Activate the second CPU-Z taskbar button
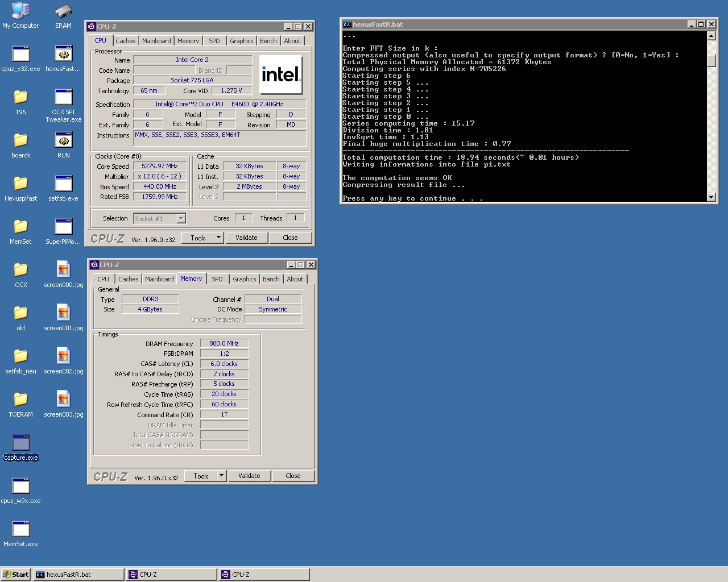This screenshot has width=728, height=582. pos(264,575)
